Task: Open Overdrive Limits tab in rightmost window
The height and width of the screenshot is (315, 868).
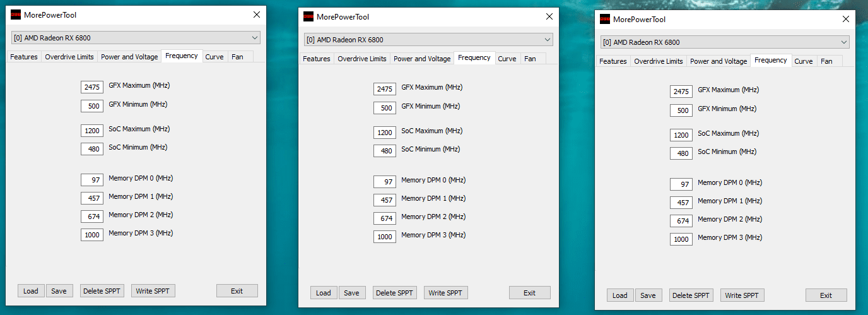Action: tap(659, 61)
